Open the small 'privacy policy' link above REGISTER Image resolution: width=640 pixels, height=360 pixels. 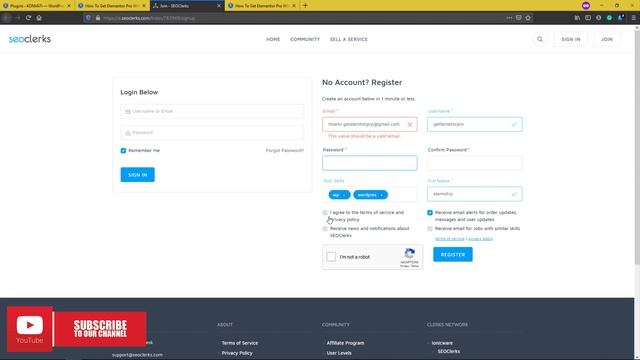coord(480,239)
